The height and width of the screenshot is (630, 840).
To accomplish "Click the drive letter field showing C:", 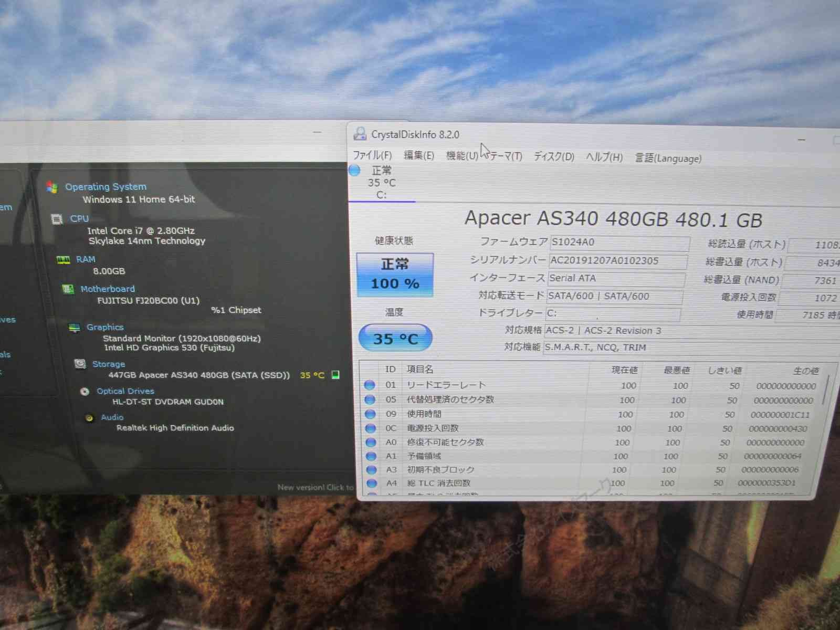I will (x=613, y=314).
